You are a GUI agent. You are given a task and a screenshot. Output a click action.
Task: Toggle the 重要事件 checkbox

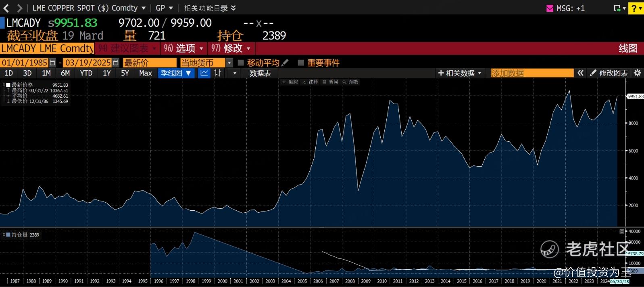coord(300,63)
